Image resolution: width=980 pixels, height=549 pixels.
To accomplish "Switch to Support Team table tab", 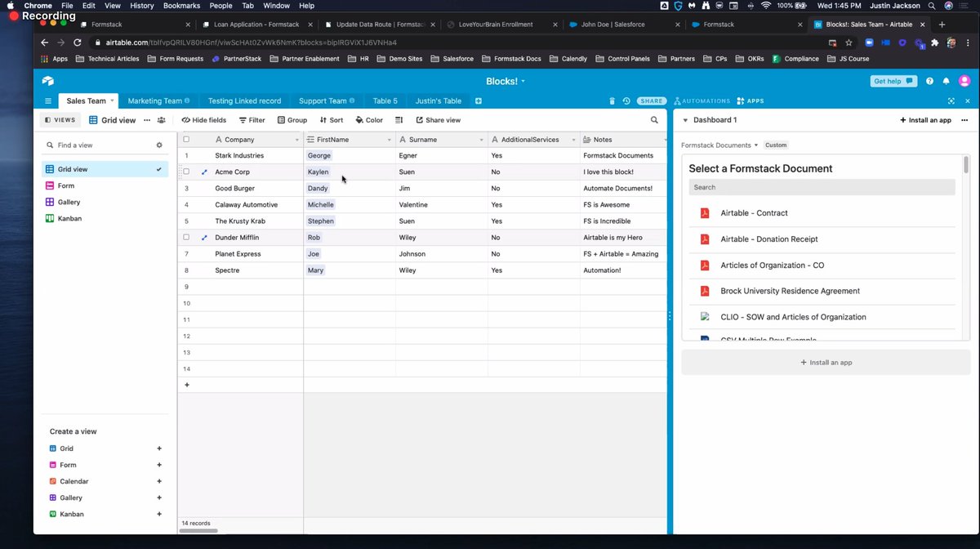I will click(327, 101).
